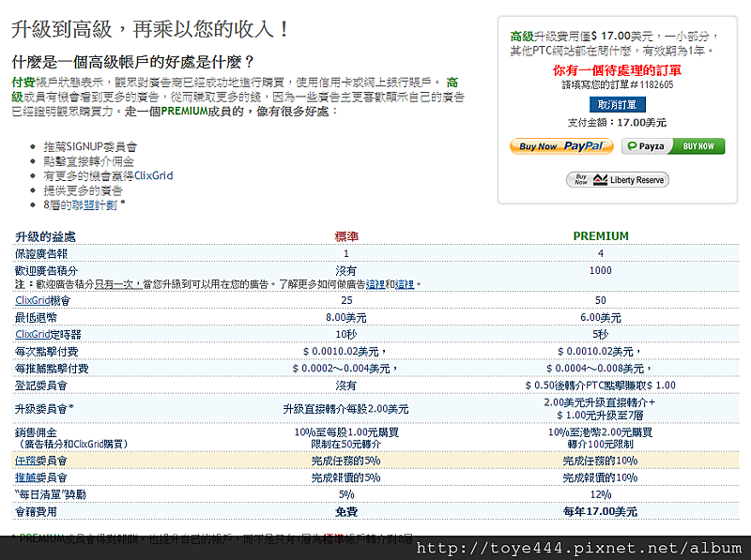Click the "每日清單"獎勵 row label
Screen dimensions: 751x560
point(51,494)
